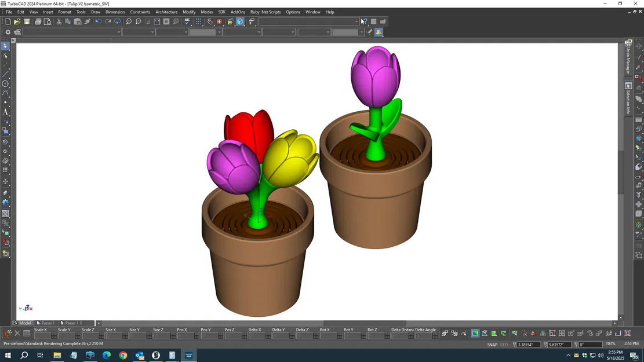Click the Paste icon in the toolbar
Screen dimensions: 644x362
(77, 21)
